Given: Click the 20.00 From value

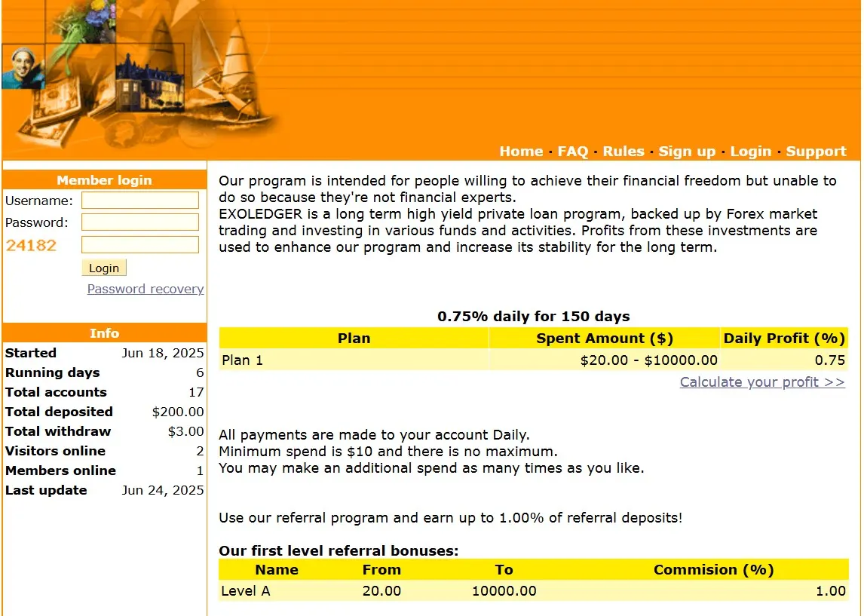Looking at the screenshot, I should [x=381, y=591].
